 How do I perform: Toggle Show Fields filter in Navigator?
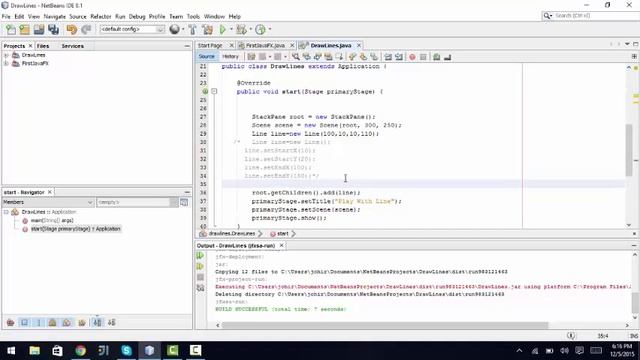[x=24, y=322]
